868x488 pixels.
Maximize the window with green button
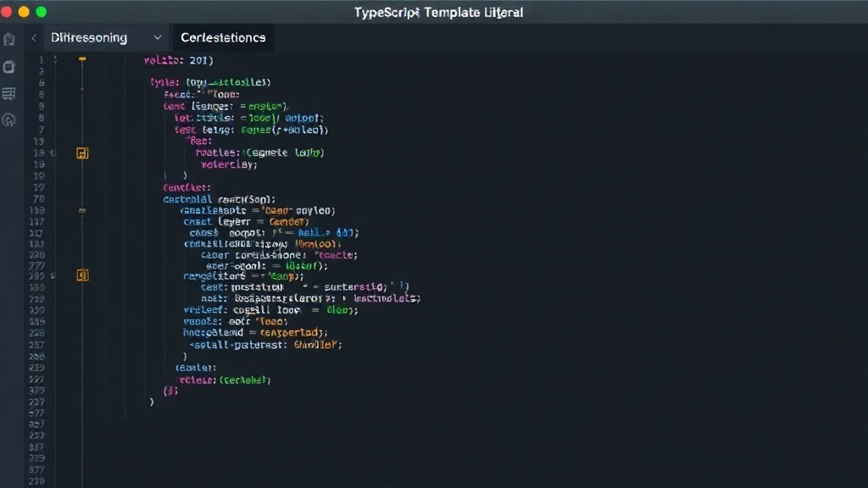[41, 12]
